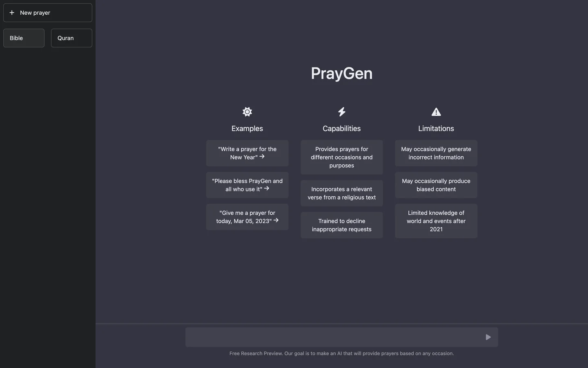Click "Incorporates a relevant verse" card
Viewport: 588px width, 368px height.
tap(342, 193)
